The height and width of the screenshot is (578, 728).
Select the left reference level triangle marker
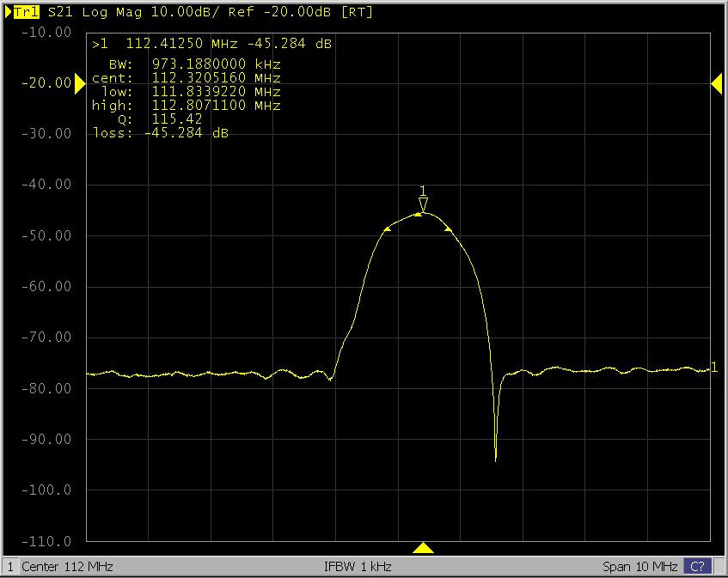point(79,83)
